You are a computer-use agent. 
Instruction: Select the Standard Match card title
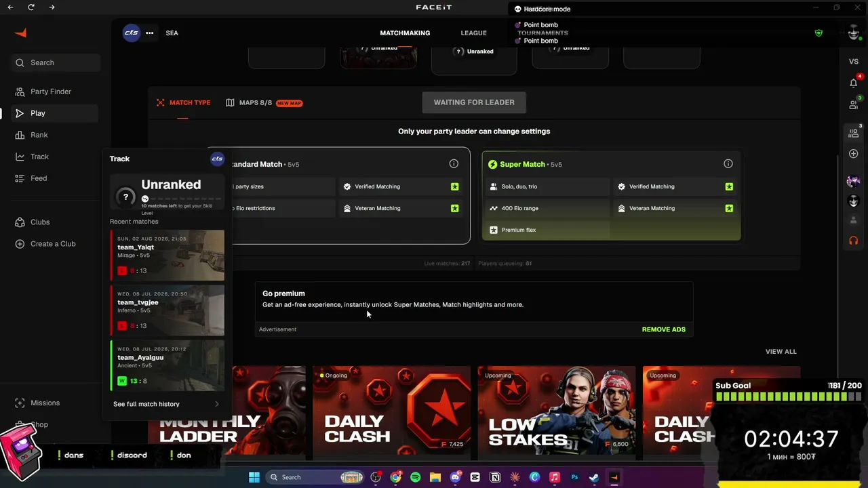[256, 164]
